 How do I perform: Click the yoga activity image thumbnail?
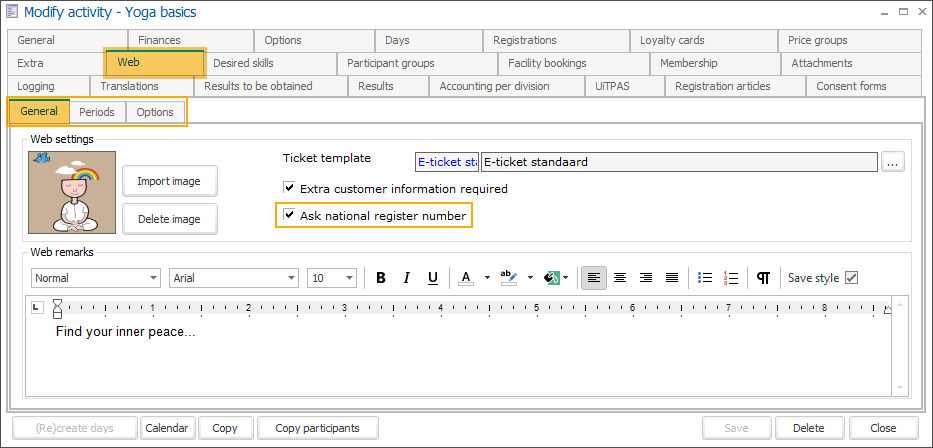click(72, 194)
